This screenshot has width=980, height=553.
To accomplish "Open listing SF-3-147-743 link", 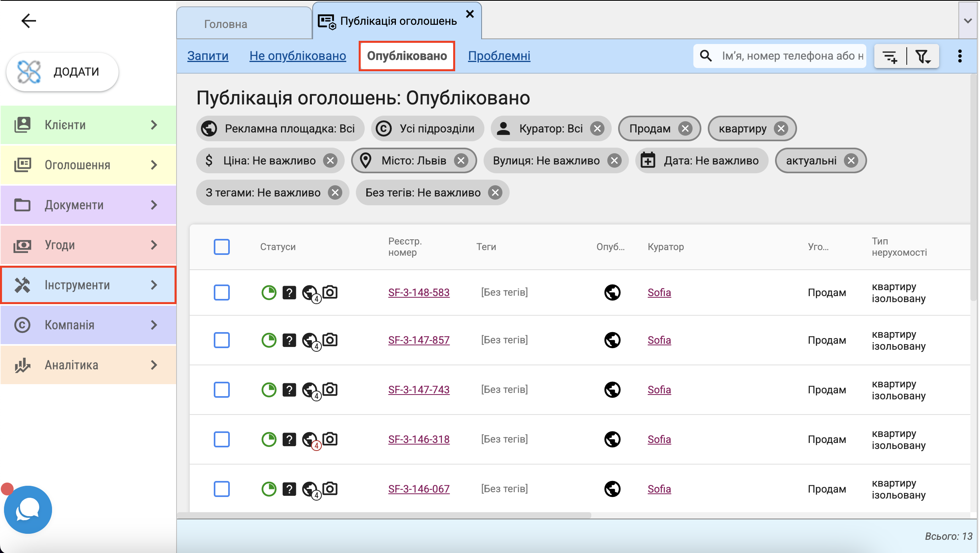I will pos(419,390).
